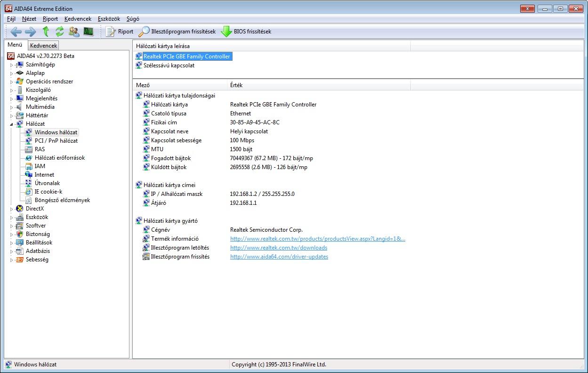Select the Internet tree item
588x373 pixels.
coord(44,175)
